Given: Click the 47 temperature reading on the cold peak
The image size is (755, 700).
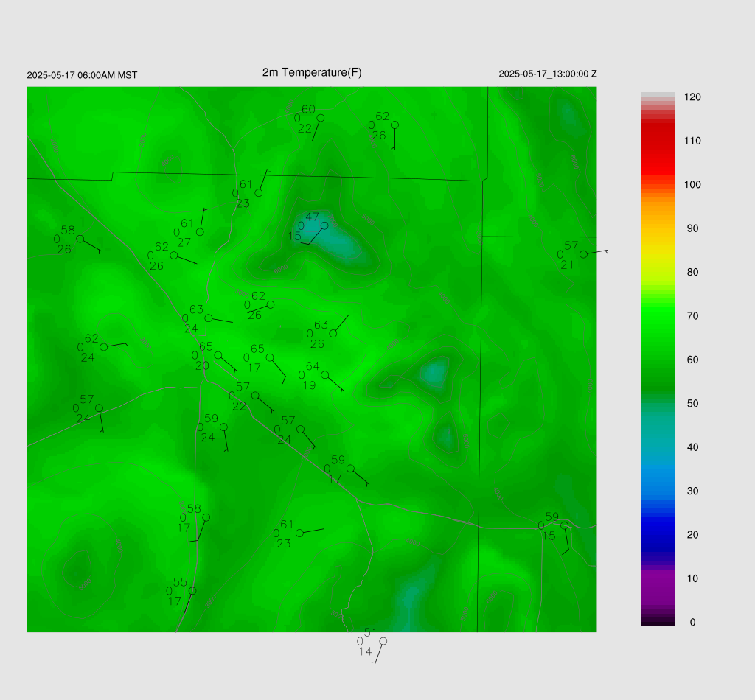Looking at the screenshot, I should (312, 217).
